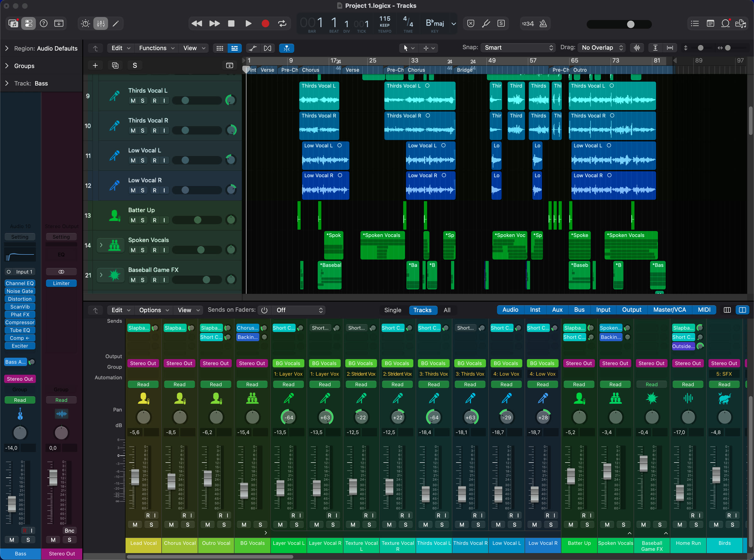Expand the Baseball Game FX track stack

pos(101,275)
